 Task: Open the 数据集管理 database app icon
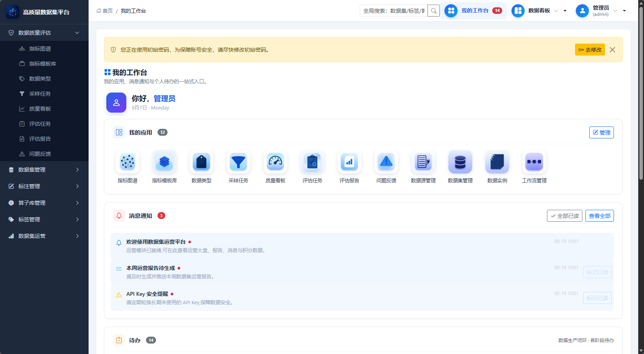(460, 162)
